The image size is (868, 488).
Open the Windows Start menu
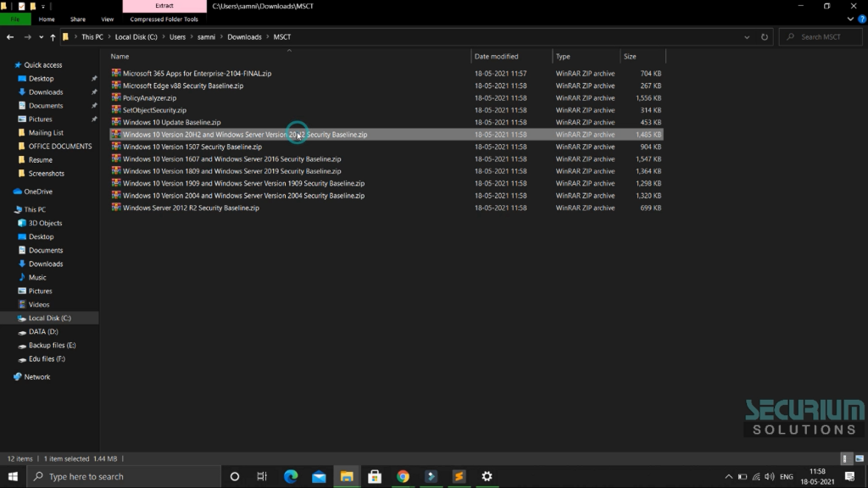coord(13,476)
